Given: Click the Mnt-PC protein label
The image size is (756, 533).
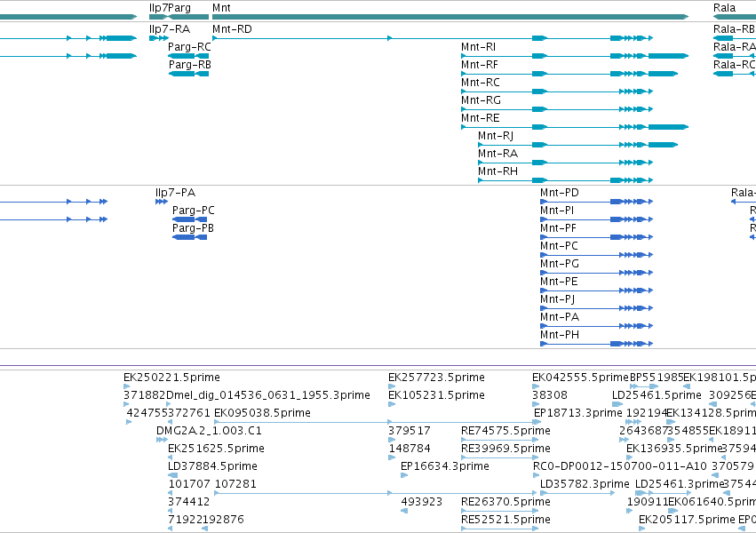Looking at the screenshot, I should tap(560, 246).
